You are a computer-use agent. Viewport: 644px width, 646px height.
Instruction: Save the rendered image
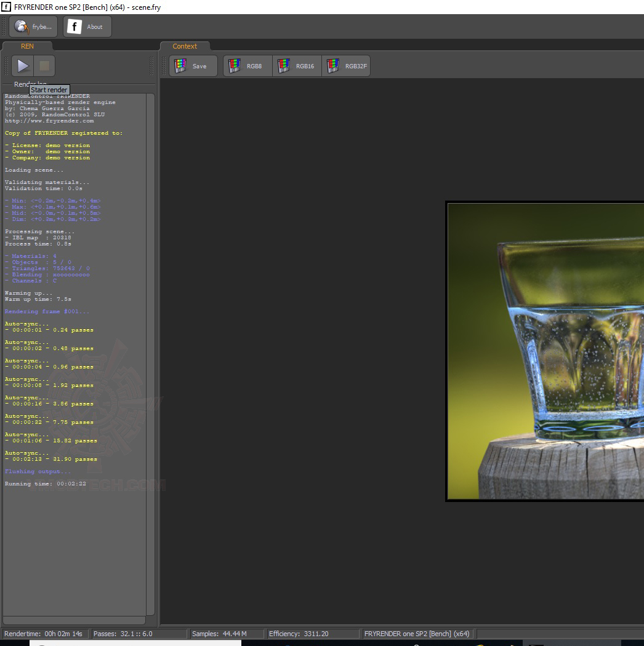193,66
